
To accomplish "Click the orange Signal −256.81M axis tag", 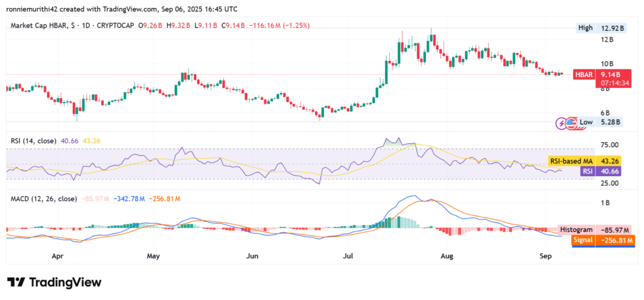I will (x=603, y=240).
